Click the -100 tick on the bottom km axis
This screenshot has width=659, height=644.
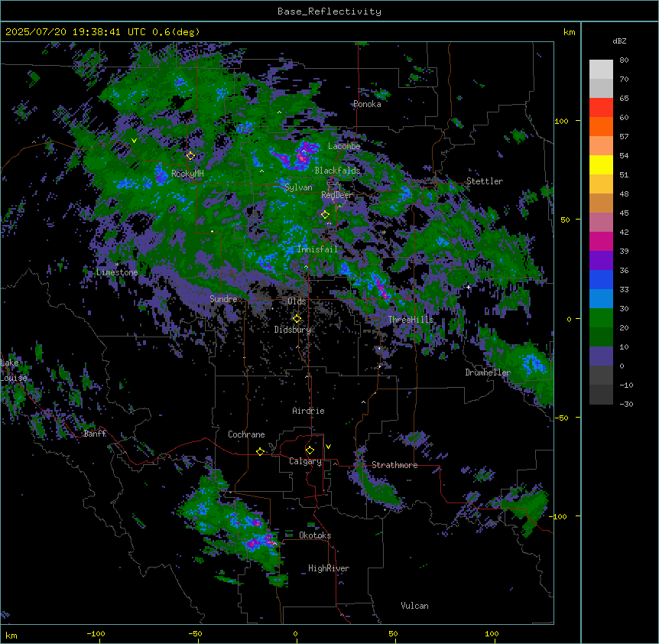(96, 633)
